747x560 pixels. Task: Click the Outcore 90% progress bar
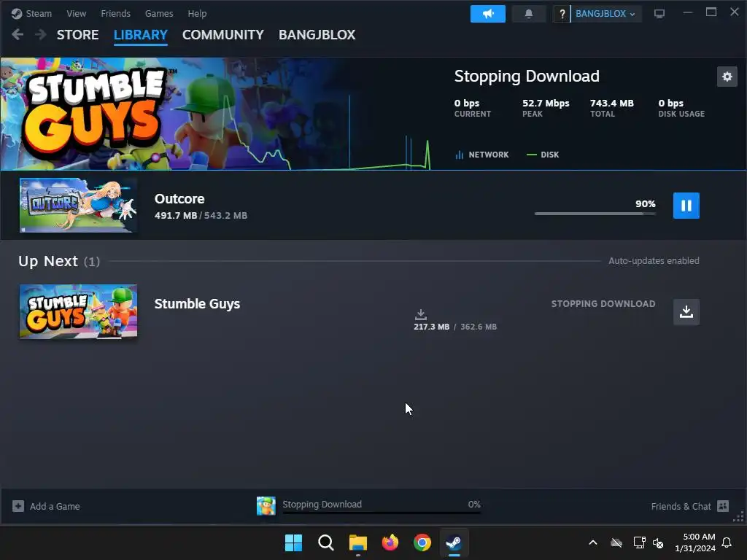(595, 214)
